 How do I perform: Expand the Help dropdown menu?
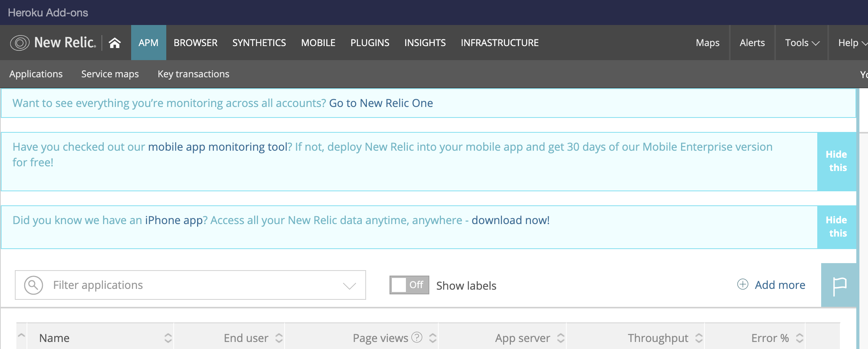(x=853, y=43)
